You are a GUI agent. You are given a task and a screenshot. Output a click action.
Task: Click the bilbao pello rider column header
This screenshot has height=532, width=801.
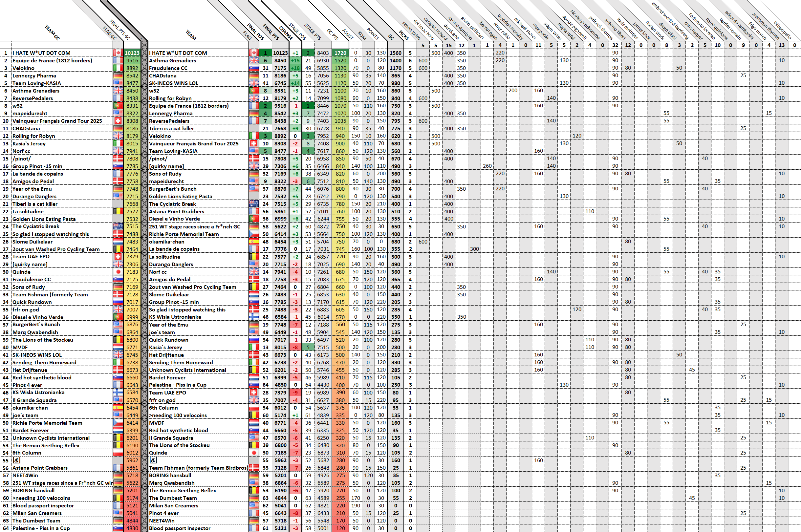pyautogui.click(x=782, y=31)
